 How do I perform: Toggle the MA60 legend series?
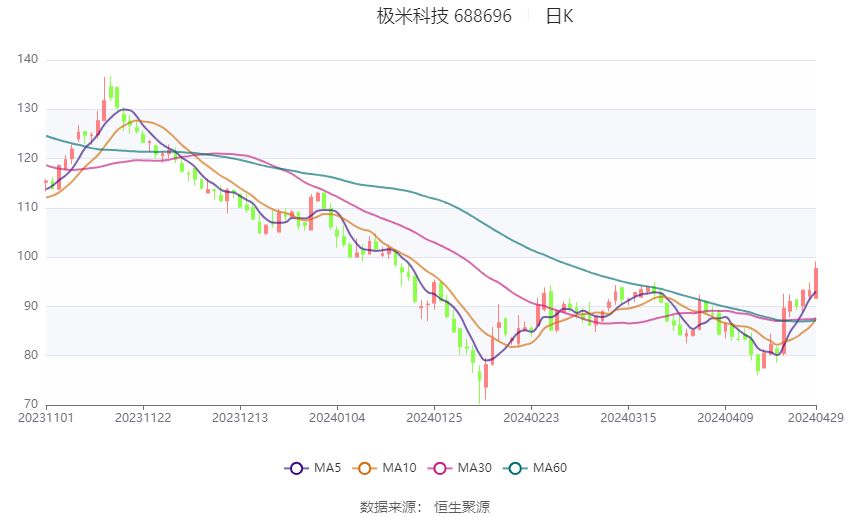[x=535, y=468]
